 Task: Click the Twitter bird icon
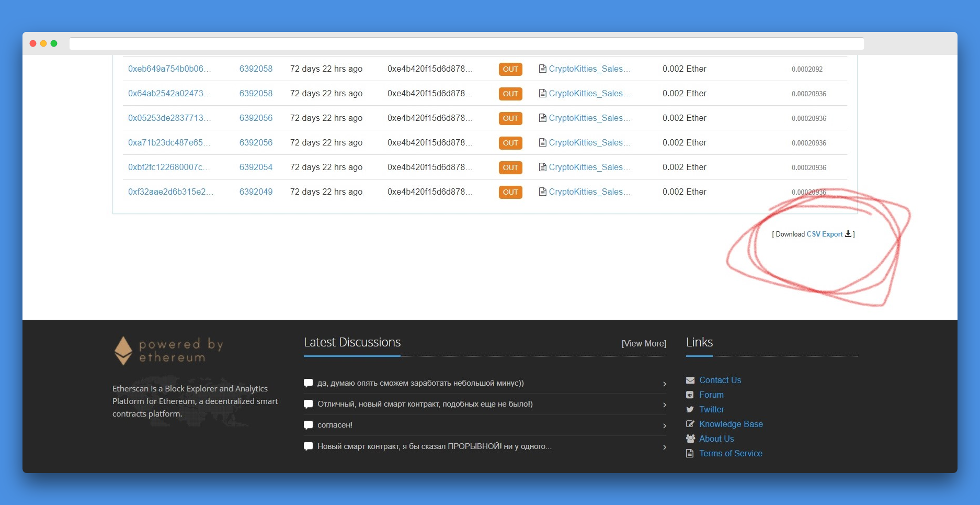(x=690, y=410)
